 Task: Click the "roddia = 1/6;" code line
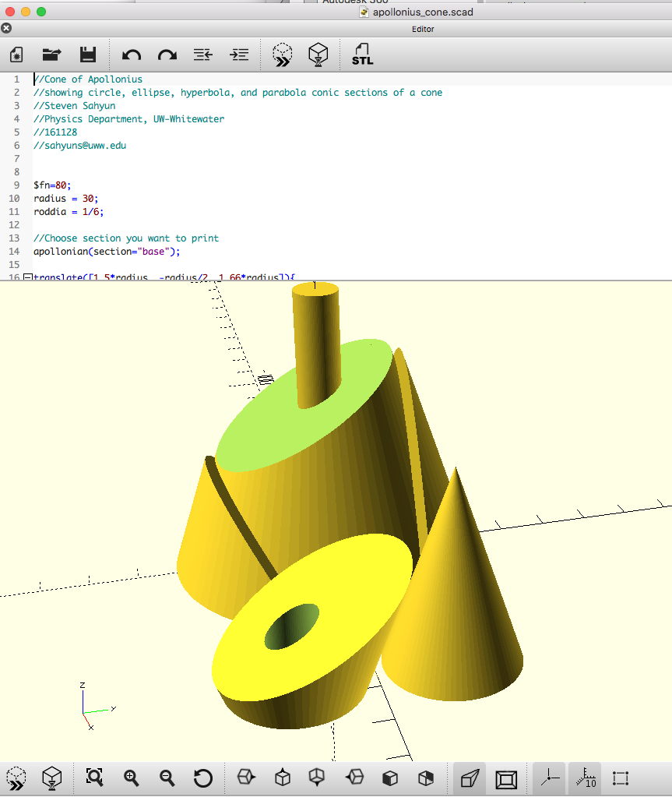click(69, 211)
